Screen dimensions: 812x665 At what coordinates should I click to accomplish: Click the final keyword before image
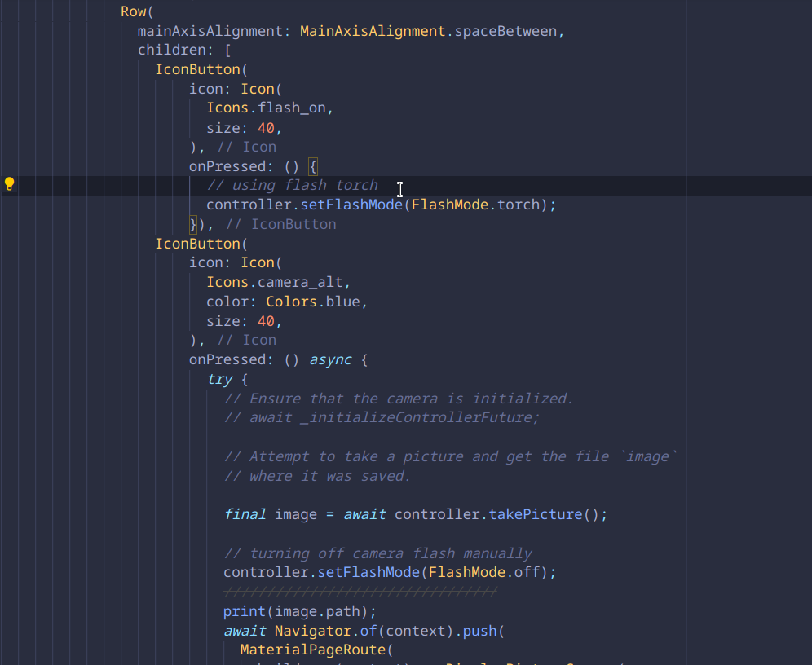[x=245, y=514]
